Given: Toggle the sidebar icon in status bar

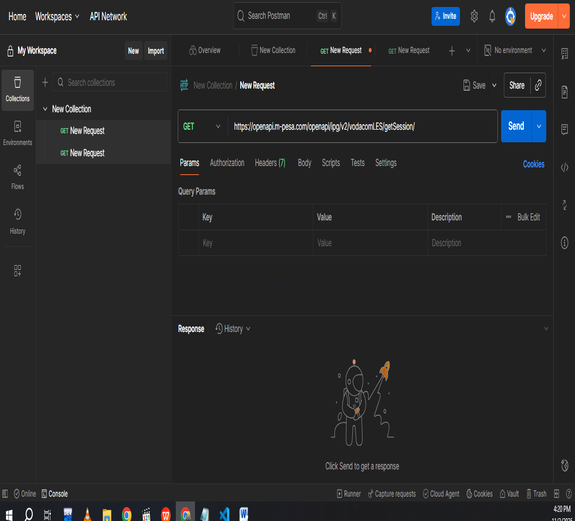Looking at the screenshot, I should pos(5,494).
